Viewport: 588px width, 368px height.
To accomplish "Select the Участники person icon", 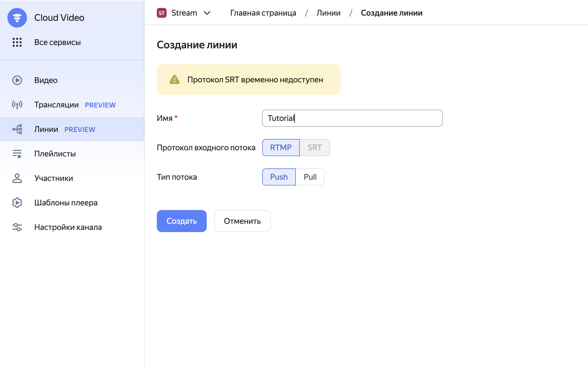I will 17,178.
